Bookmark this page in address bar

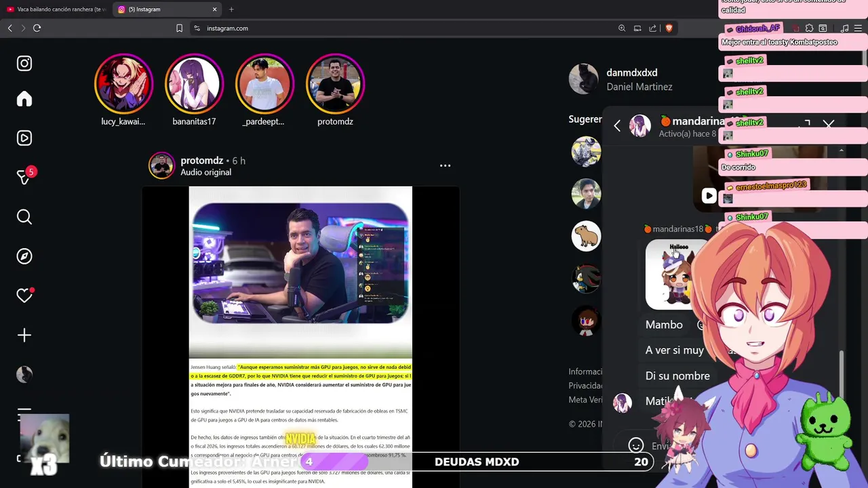(x=179, y=28)
